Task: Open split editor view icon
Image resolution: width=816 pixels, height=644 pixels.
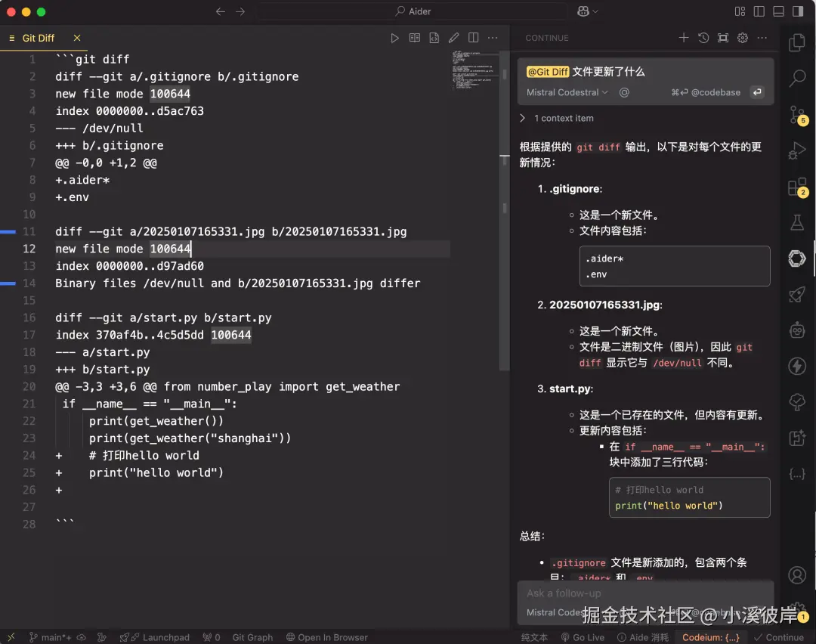Action: [x=473, y=37]
